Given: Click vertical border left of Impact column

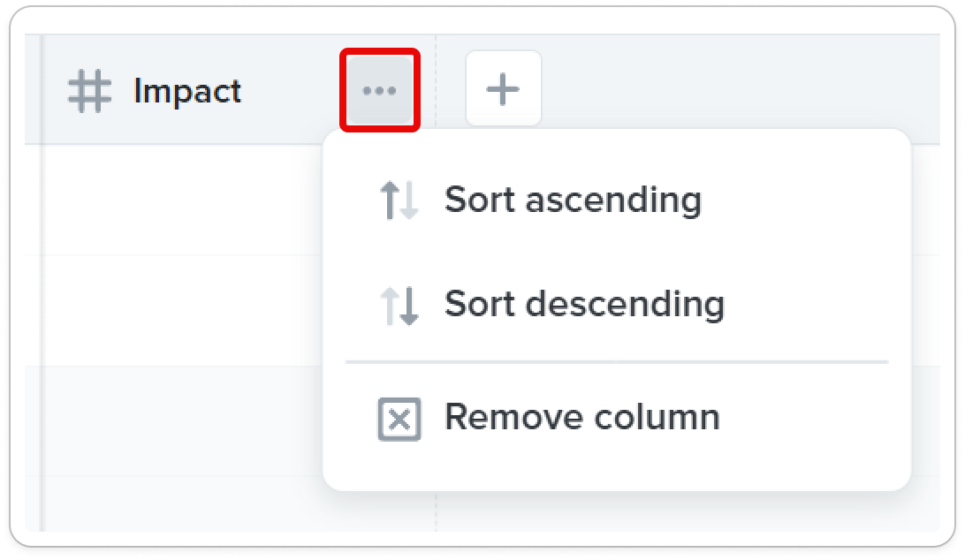Looking at the screenshot, I should pos(42,283).
